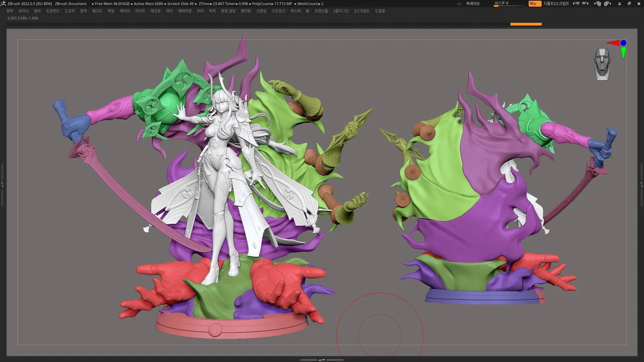Open the 매테리얼 menu
Screen dimensions: 644x362
pos(184,11)
